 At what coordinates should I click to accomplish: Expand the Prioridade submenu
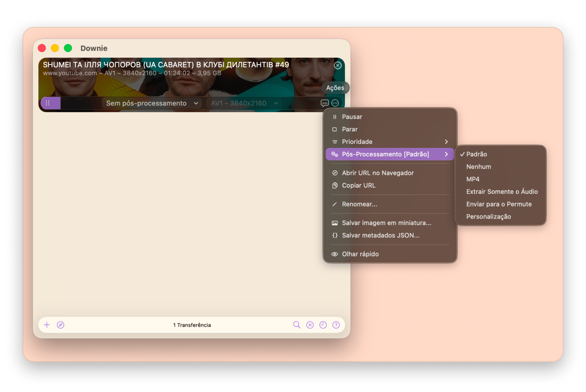390,142
